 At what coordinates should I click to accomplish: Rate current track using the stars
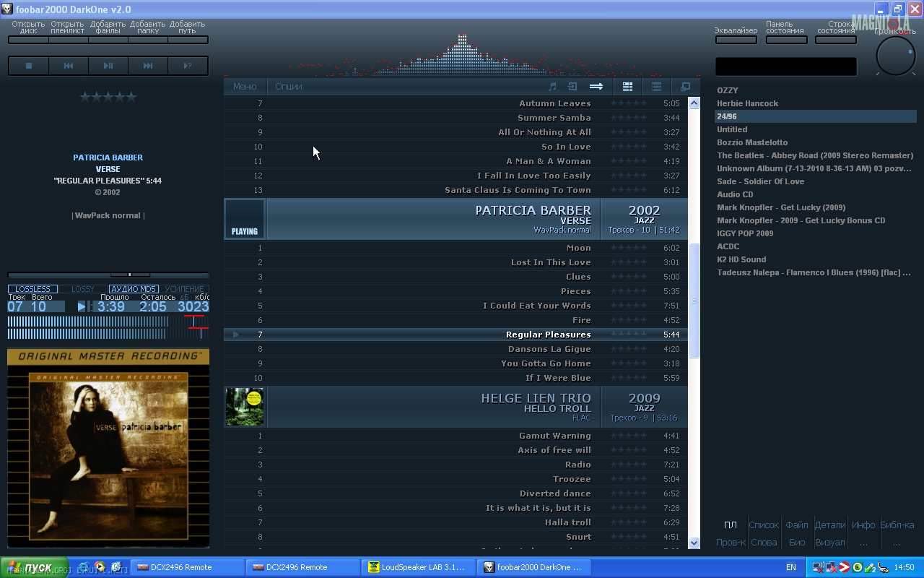click(108, 97)
